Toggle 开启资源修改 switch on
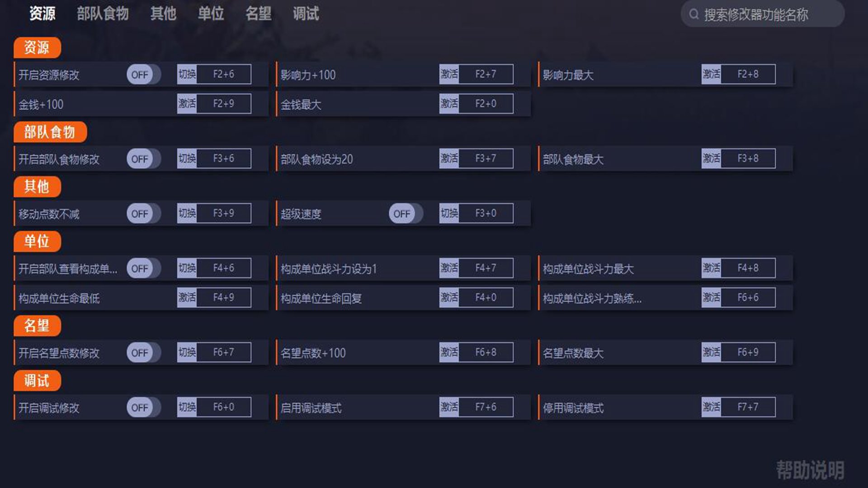 pos(143,75)
